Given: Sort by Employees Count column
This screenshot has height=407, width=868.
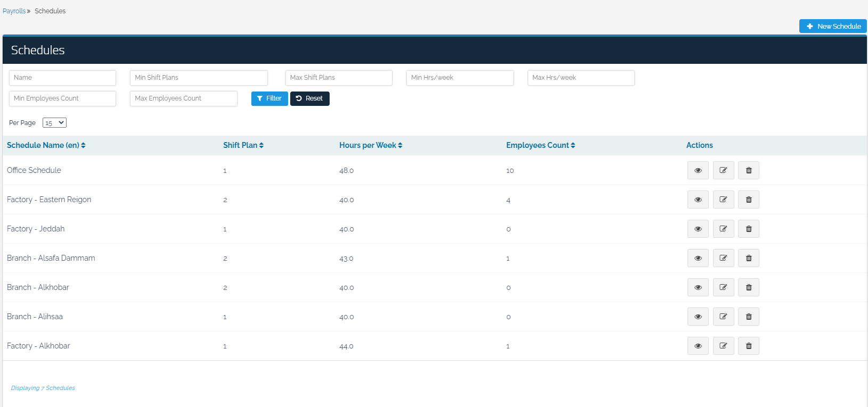Looking at the screenshot, I should 540,145.
